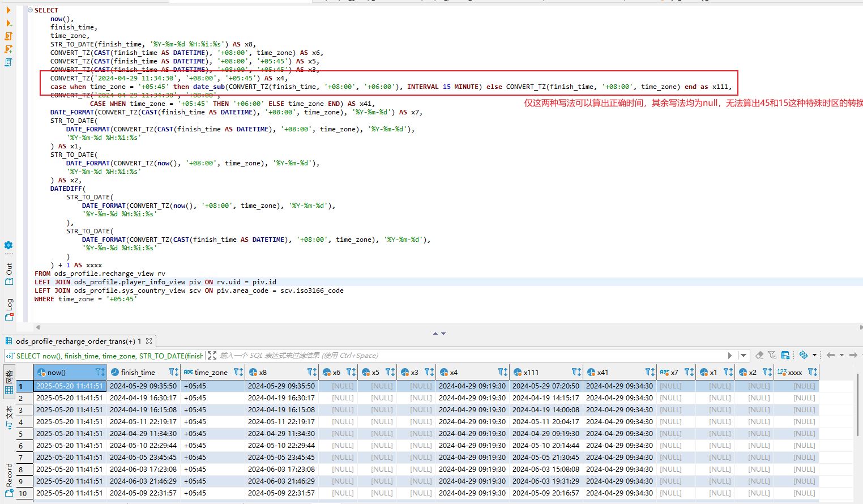
Task: Open filter/sort for x8 column
Action: (x=311, y=372)
